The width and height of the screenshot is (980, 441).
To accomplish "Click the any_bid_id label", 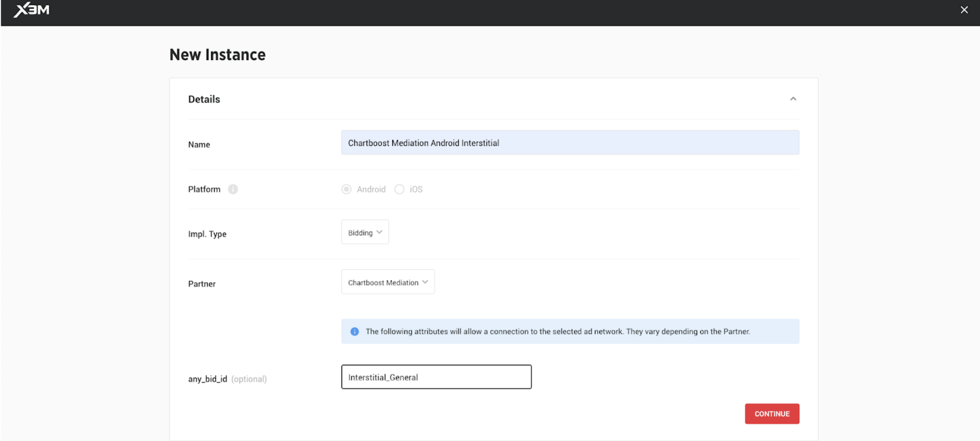I will tap(208, 379).
